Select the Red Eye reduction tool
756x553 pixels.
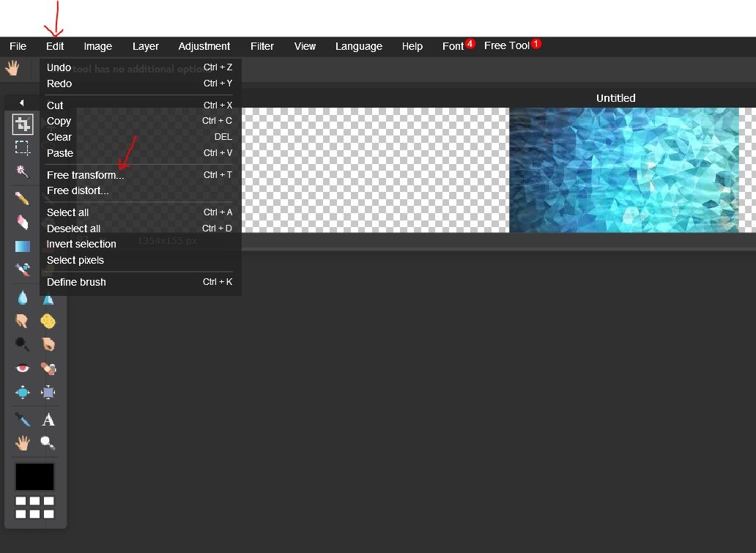click(22, 368)
